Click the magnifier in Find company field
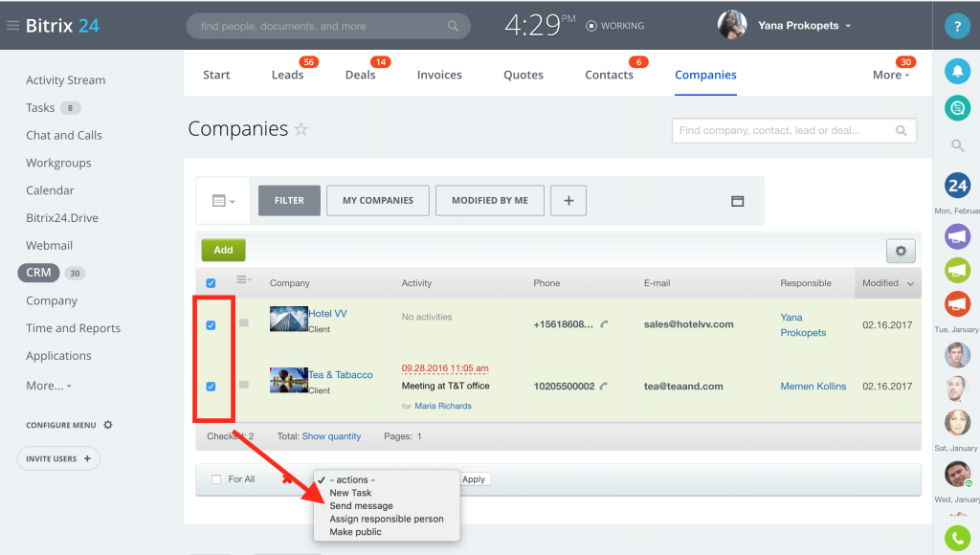Image resolution: width=980 pixels, height=555 pixels. (x=901, y=131)
